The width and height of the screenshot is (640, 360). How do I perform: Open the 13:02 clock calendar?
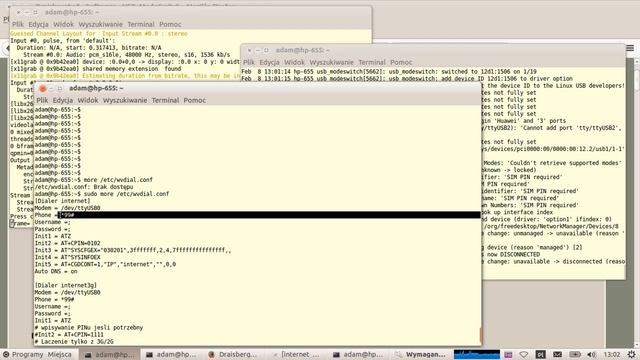pos(612,355)
